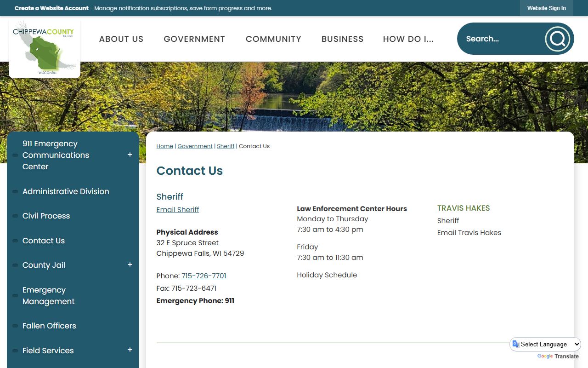Open the Business menu
This screenshot has height=368, width=588.
(x=342, y=39)
